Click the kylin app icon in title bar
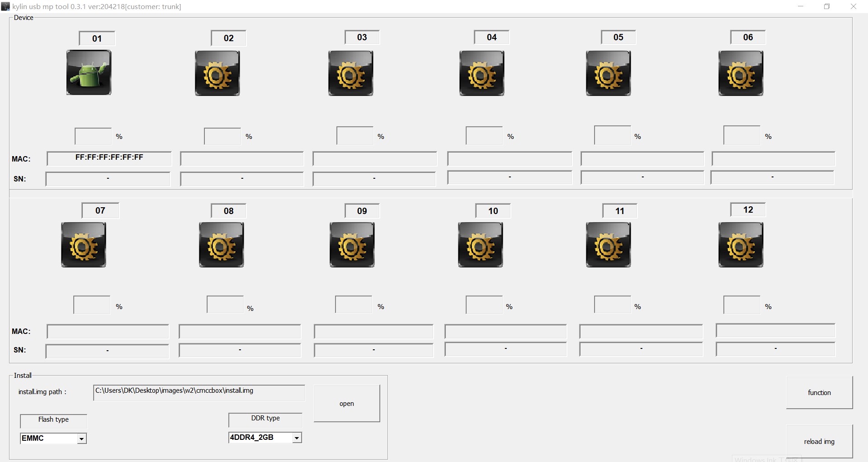868x462 pixels. [x=5, y=6]
